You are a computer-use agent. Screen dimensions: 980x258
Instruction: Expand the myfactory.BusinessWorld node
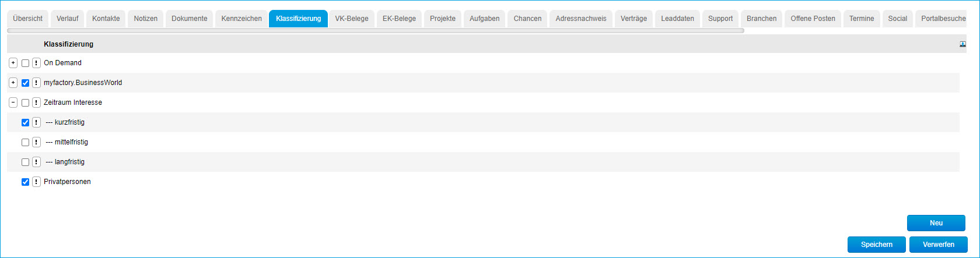coord(13,83)
